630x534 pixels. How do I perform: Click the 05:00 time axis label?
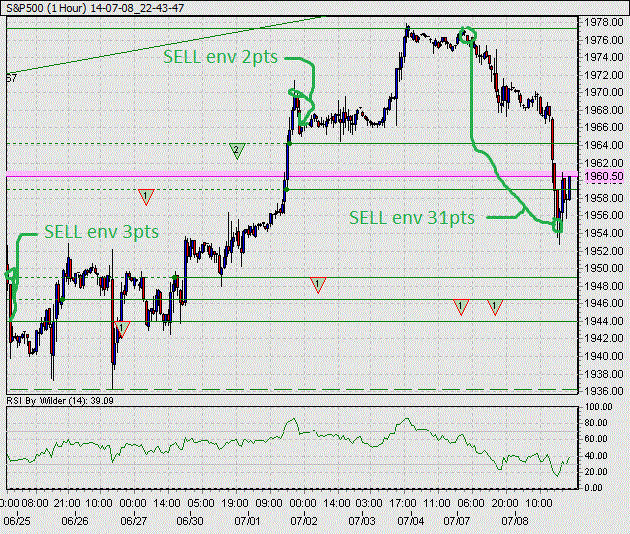201,503
